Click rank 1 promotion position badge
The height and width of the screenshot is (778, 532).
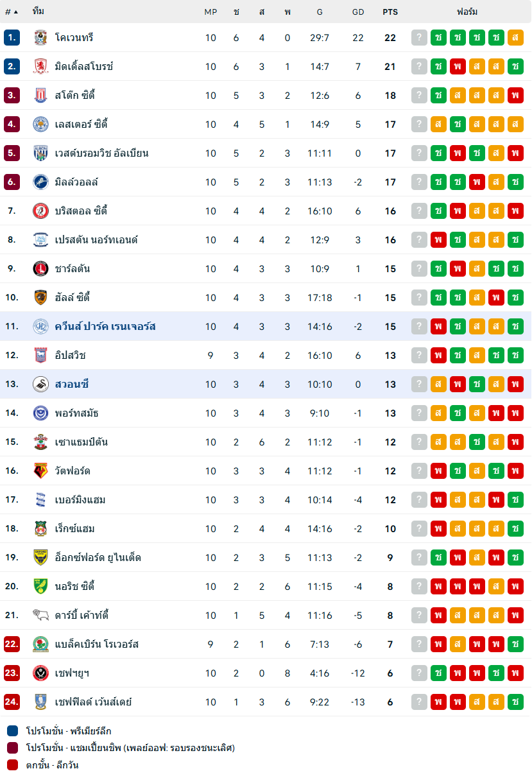(12, 38)
